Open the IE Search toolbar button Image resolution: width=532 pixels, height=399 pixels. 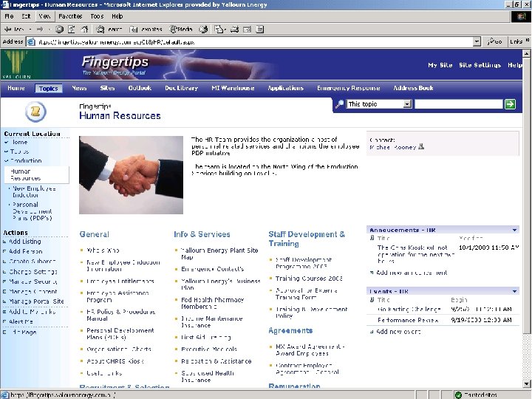pyautogui.click(x=109, y=30)
